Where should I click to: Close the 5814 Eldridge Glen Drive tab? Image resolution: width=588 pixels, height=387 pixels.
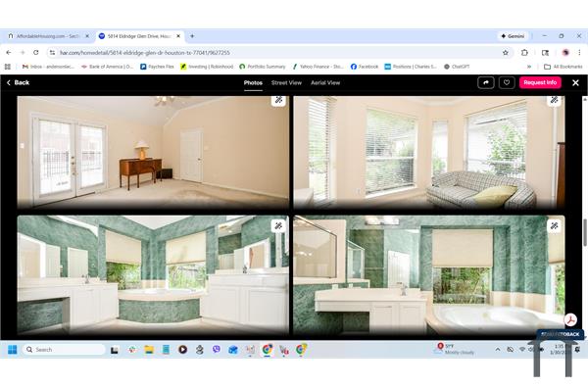[x=178, y=36]
